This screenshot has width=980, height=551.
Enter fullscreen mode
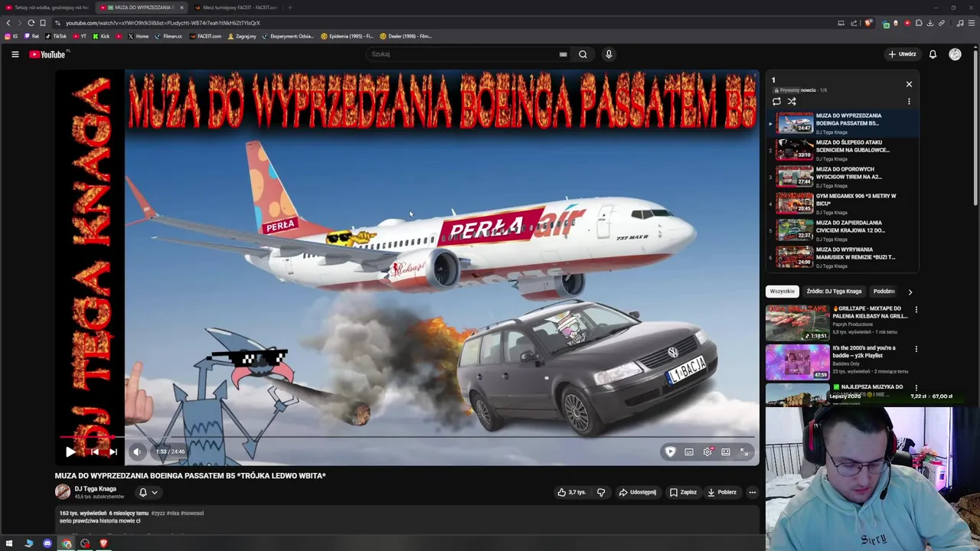(x=744, y=452)
